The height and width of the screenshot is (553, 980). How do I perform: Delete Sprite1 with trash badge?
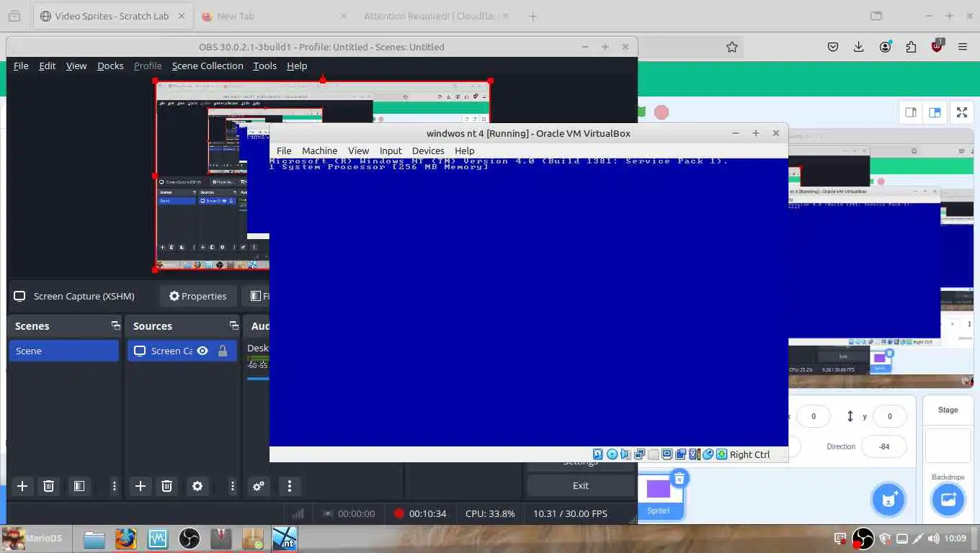point(679,478)
